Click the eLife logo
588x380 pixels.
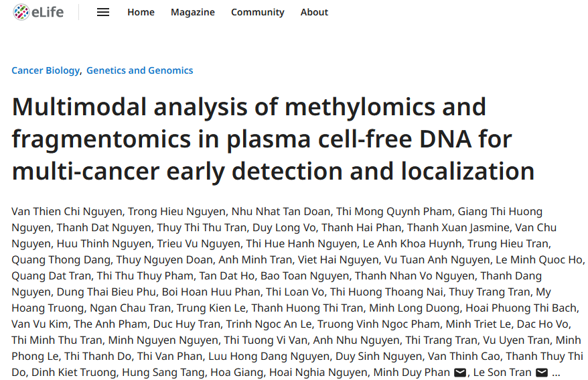pos(38,12)
